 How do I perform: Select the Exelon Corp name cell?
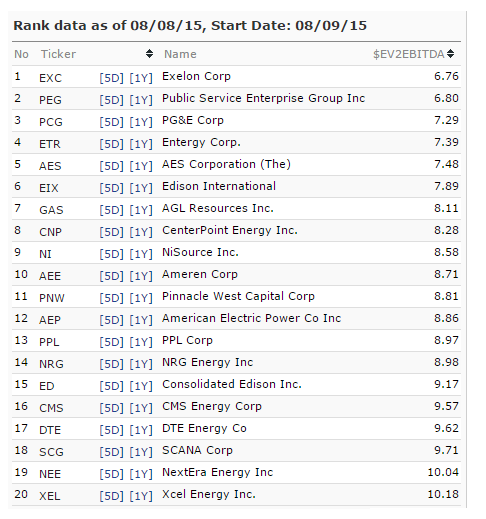tap(196, 76)
